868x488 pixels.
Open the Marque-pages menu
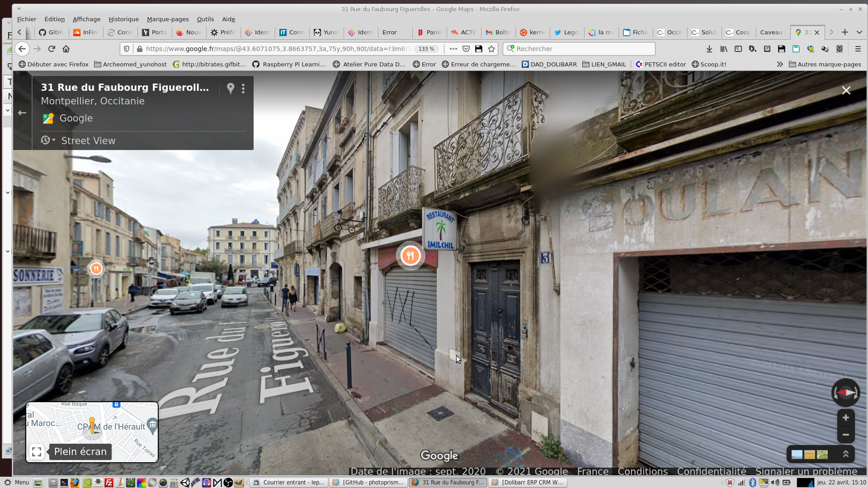click(x=167, y=19)
